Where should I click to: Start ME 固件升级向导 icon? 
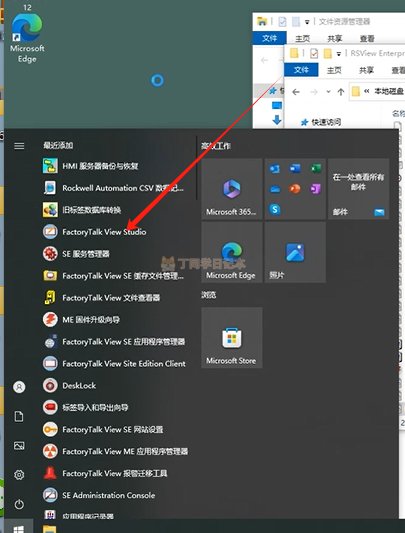coord(50,320)
